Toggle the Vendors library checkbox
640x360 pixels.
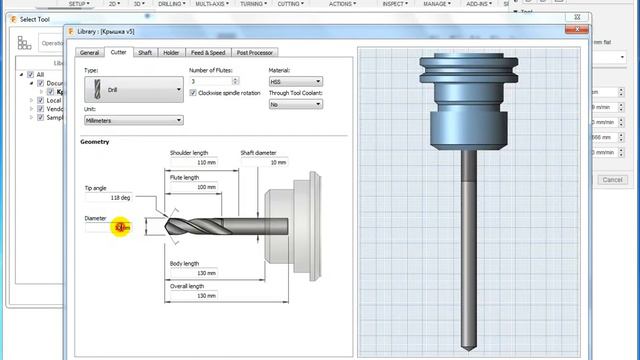coord(40,109)
